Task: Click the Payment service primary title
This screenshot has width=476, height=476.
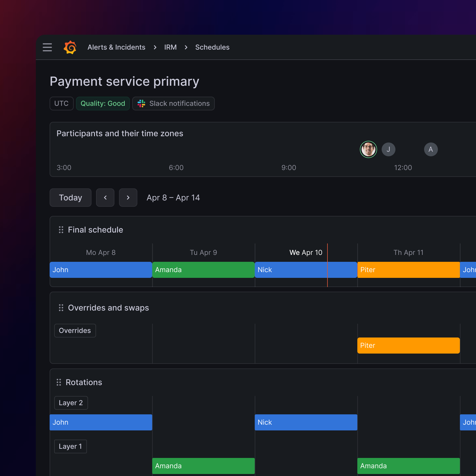Action: pyautogui.click(x=124, y=81)
